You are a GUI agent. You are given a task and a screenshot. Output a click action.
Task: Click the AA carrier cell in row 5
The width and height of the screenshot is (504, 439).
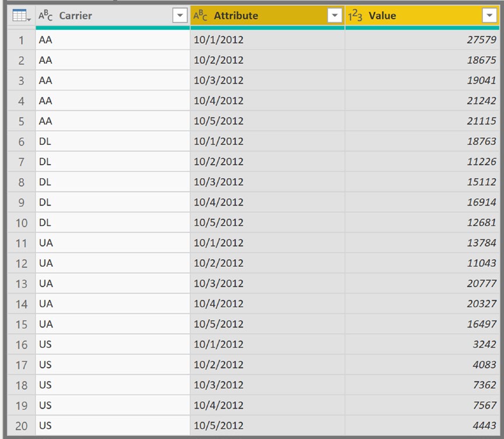click(x=113, y=121)
